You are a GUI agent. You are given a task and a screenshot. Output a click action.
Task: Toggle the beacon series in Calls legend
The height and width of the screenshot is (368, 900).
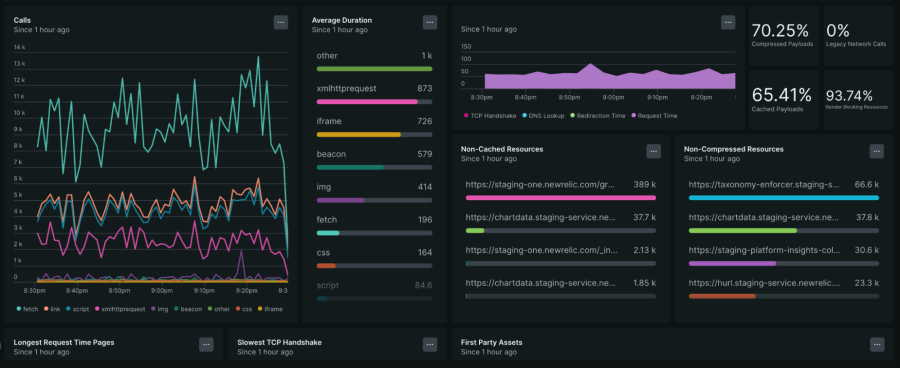tap(188, 309)
